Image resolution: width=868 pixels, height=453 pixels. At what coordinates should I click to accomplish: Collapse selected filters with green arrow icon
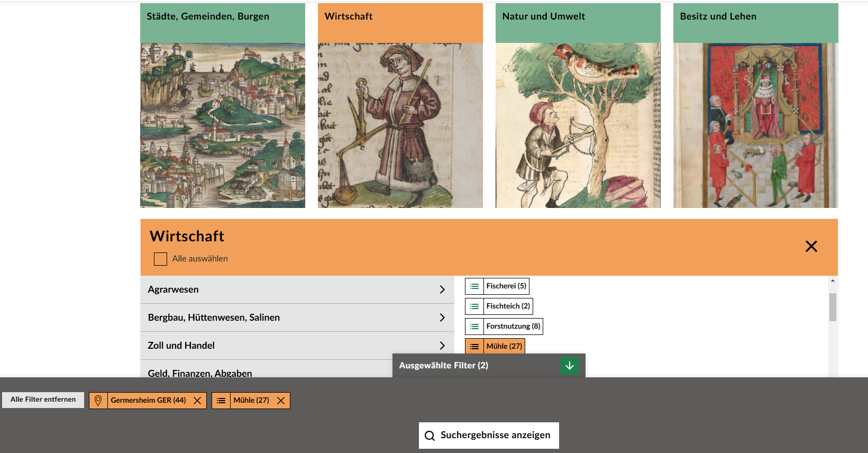click(569, 366)
